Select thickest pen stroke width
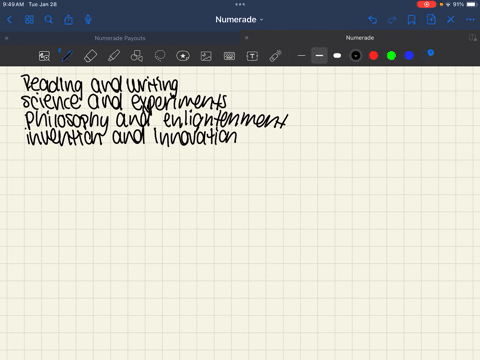 (x=337, y=56)
